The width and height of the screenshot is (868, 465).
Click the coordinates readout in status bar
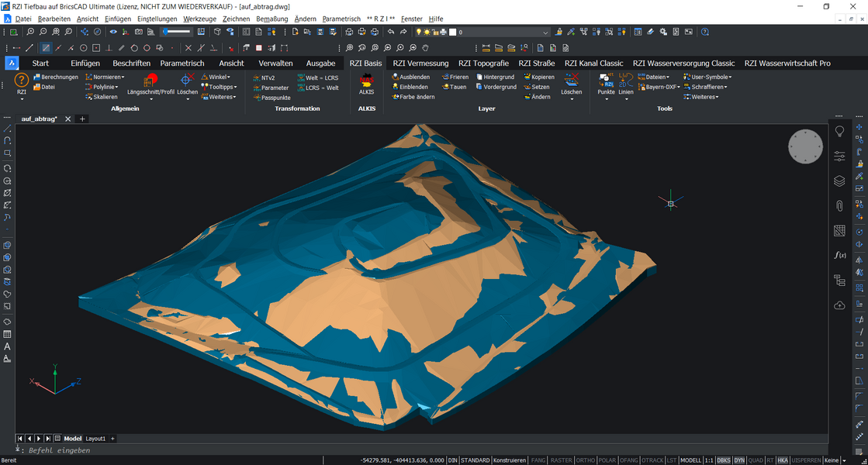click(x=402, y=460)
